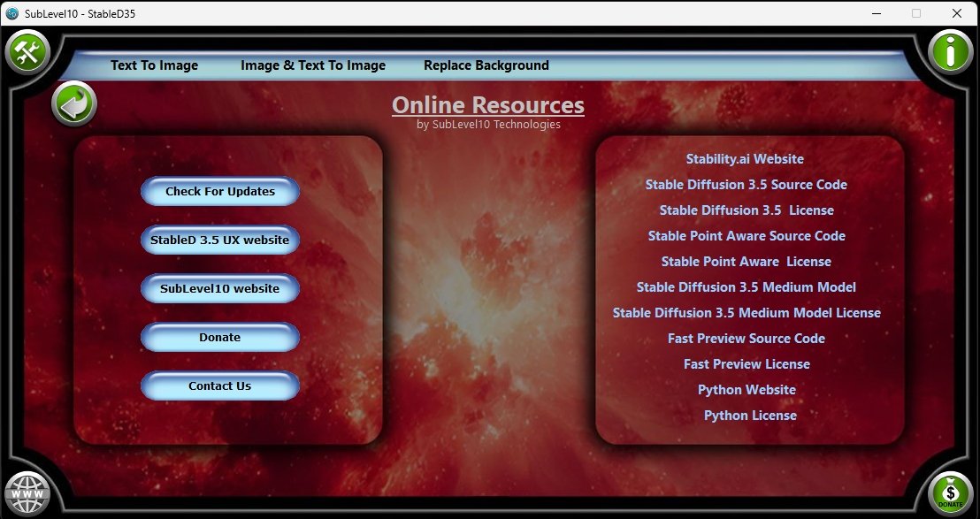Click the green dollar Donate icon
This screenshot has height=519, width=980.
click(x=951, y=492)
